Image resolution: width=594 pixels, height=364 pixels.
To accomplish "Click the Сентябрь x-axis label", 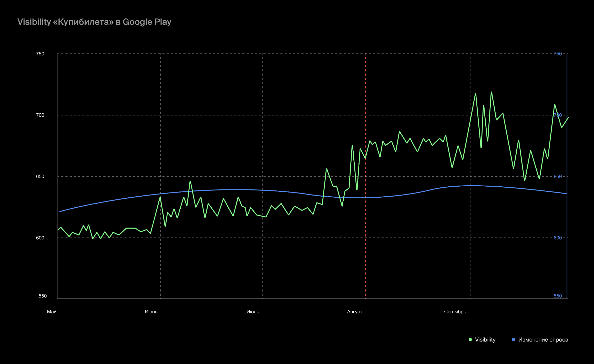I will point(455,312).
